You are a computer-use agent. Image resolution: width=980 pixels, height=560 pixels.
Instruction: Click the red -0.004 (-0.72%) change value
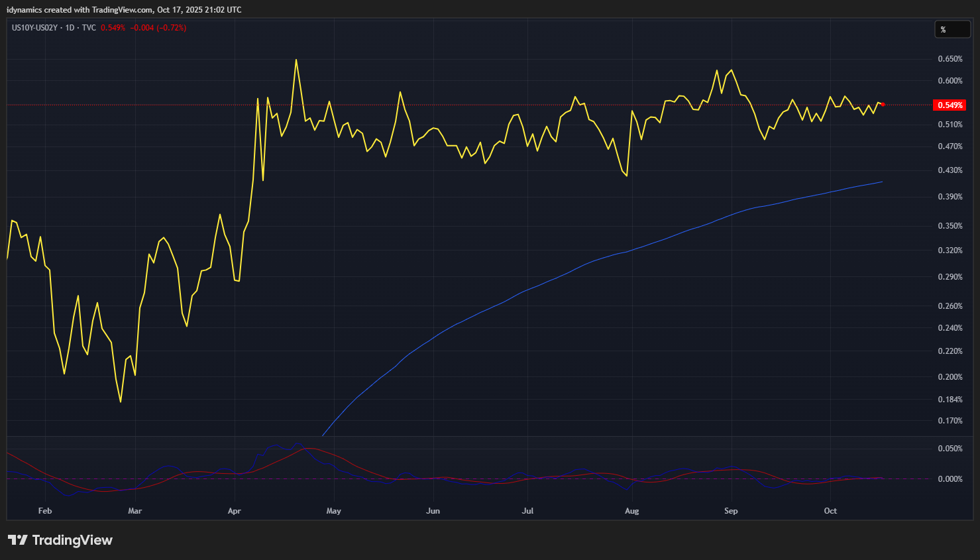pos(158,28)
